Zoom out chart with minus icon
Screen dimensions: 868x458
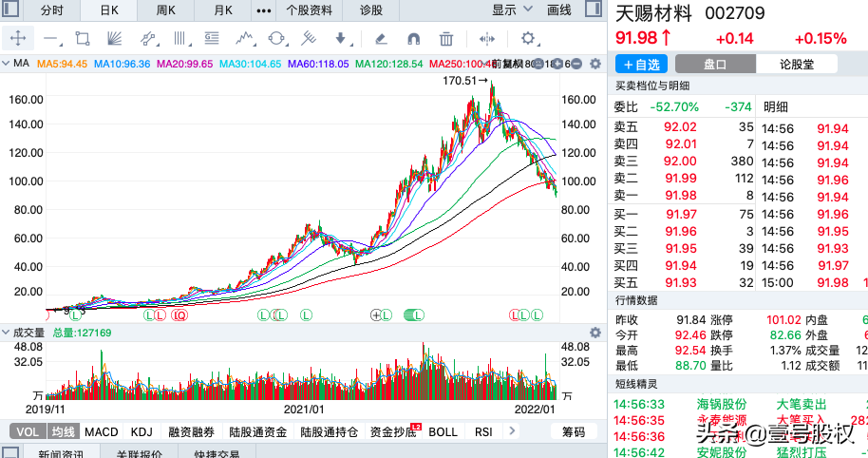point(576,64)
